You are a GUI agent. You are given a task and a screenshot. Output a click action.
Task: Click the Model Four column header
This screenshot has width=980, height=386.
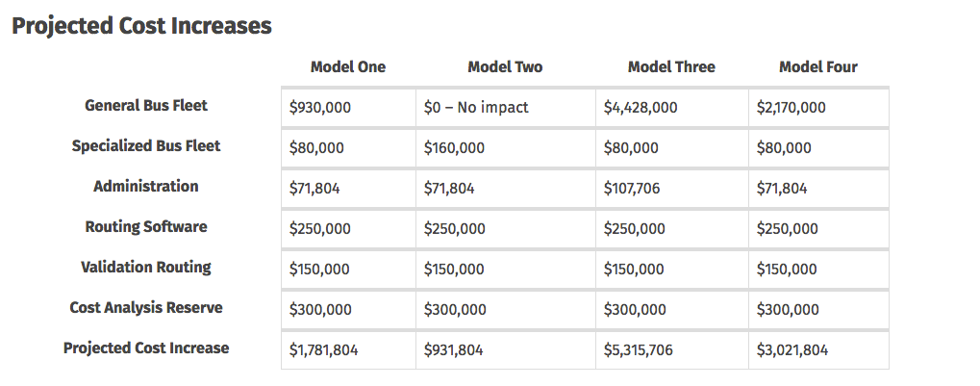pos(818,67)
